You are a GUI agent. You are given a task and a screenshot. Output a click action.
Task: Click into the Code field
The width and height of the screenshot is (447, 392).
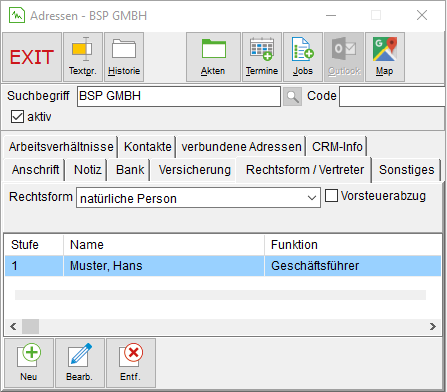click(393, 97)
